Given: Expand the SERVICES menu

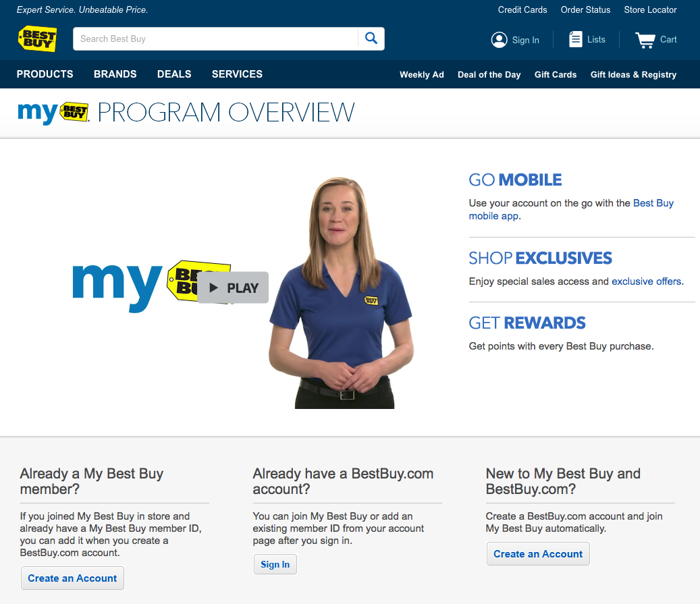Looking at the screenshot, I should click(x=237, y=74).
